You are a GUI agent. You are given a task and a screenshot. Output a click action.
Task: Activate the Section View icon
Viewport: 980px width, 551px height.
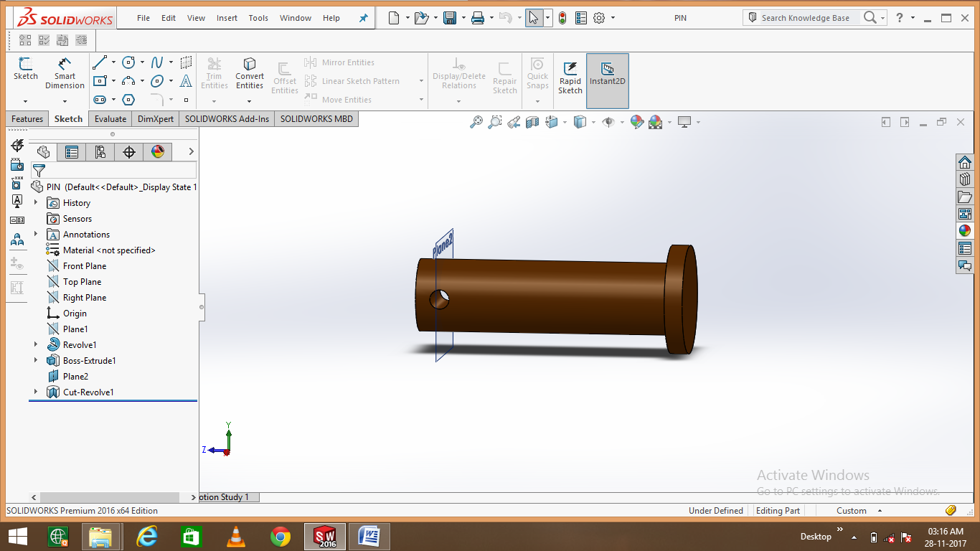(x=533, y=122)
